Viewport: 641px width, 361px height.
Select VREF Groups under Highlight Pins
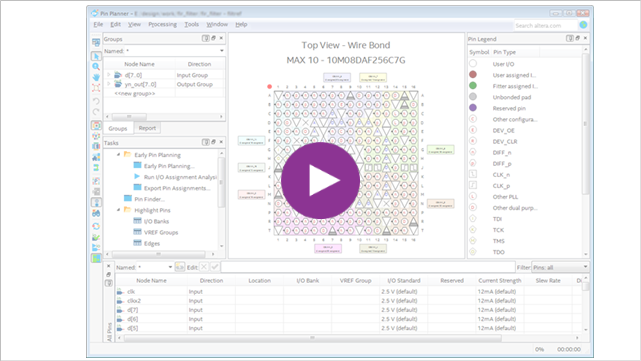[x=161, y=232]
